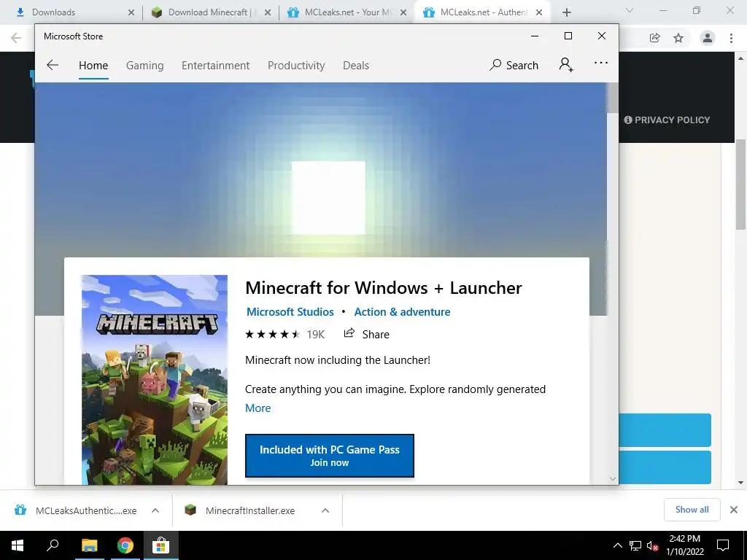The image size is (747, 560).
Task: Switch to the Download Minecraft Chrome tab
Action: pos(211,12)
